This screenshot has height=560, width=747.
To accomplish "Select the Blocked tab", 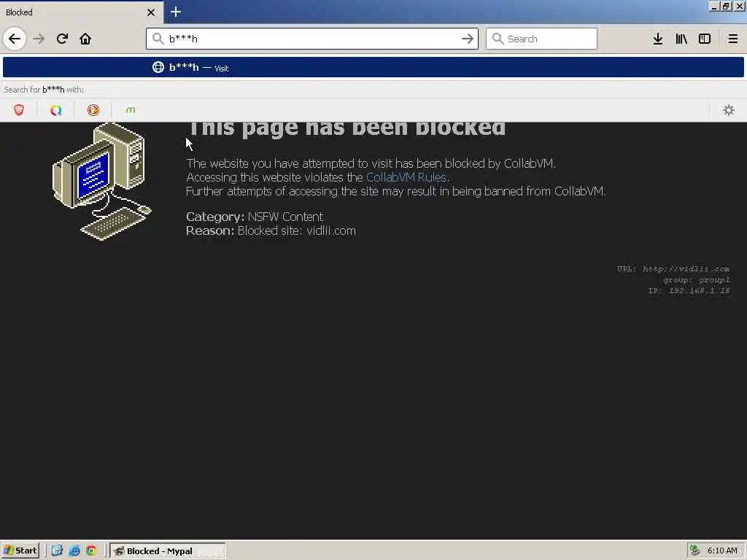I will click(81, 12).
